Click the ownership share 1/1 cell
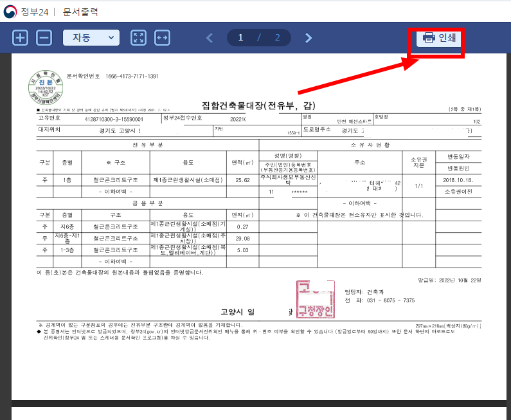 tap(419, 186)
